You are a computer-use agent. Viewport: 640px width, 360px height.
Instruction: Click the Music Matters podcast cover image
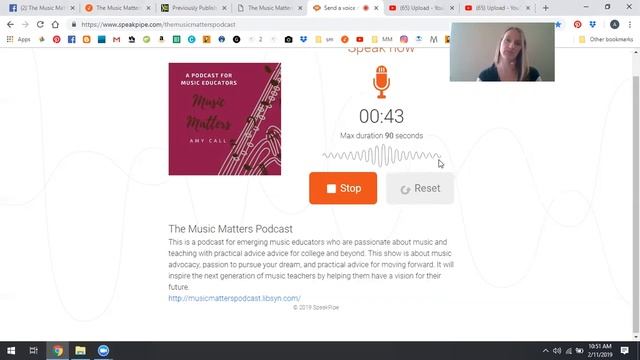pyautogui.click(x=224, y=119)
